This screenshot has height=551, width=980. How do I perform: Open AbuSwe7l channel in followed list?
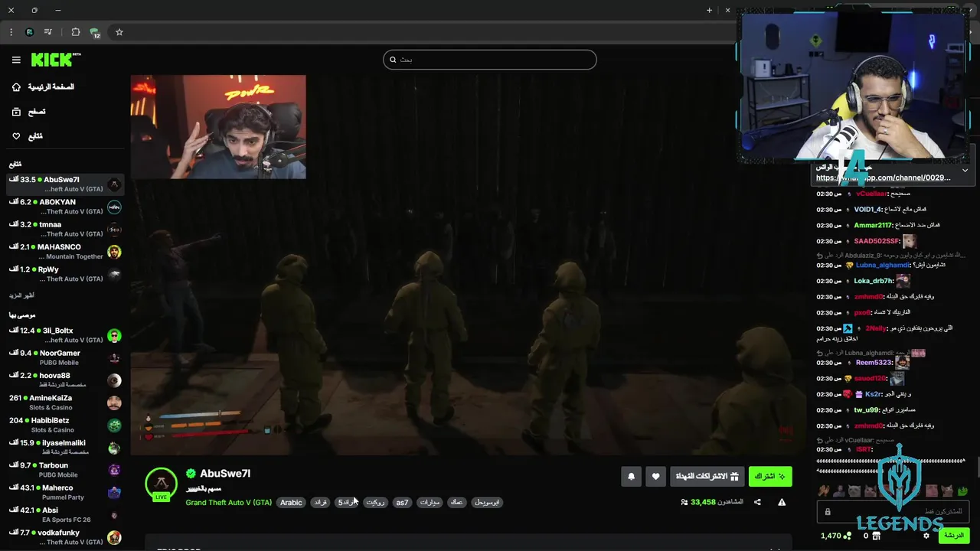(x=64, y=184)
